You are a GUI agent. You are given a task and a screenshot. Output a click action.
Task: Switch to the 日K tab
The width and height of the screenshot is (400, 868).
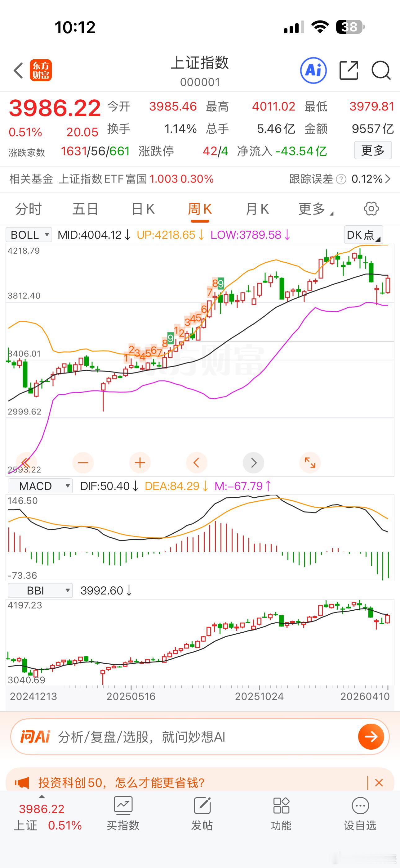point(143,209)
